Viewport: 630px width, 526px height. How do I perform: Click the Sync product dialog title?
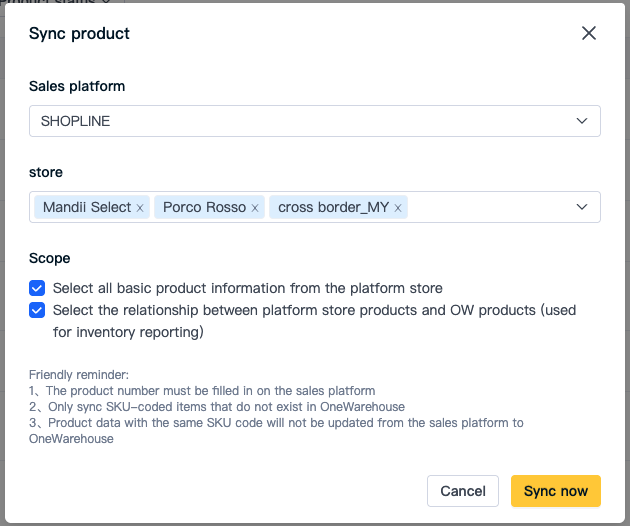79,34
